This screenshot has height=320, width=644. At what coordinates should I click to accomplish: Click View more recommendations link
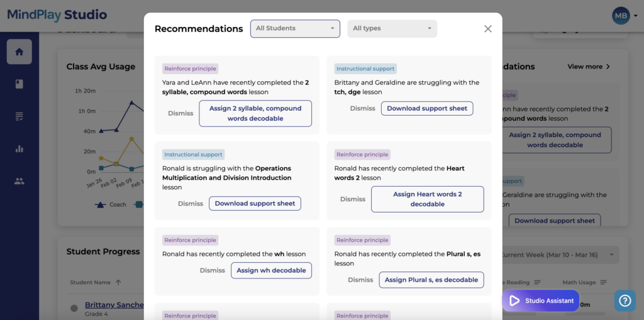[x=589, y=67]
